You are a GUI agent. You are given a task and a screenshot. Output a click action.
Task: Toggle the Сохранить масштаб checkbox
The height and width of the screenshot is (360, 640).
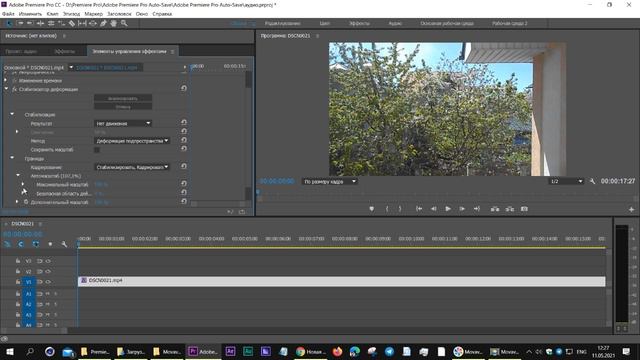(x=97, y=150)
